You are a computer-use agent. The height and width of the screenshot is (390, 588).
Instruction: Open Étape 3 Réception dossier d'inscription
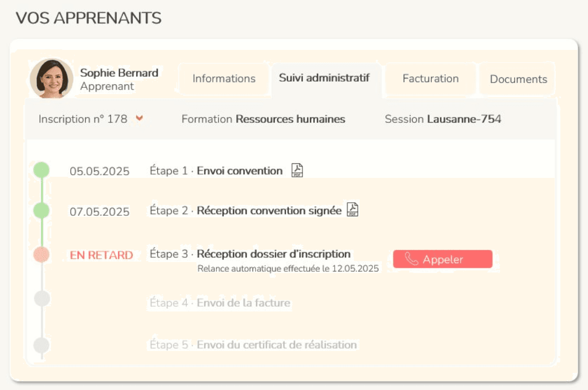250,254
